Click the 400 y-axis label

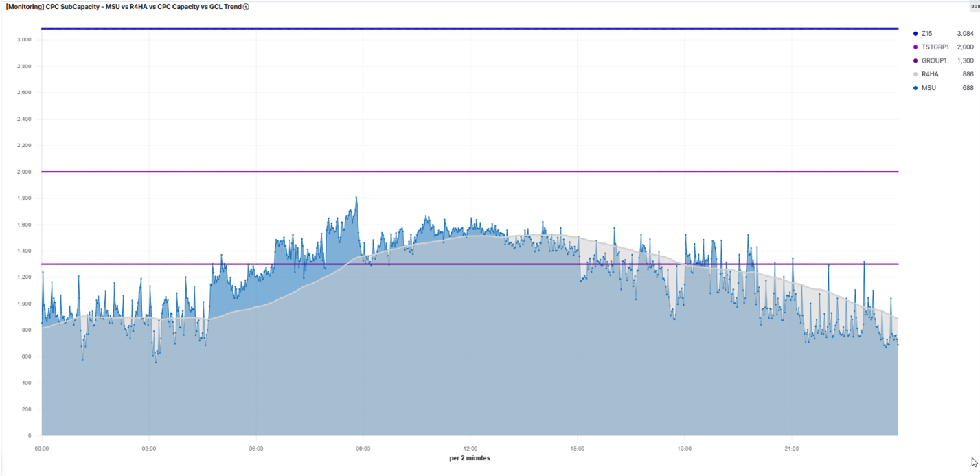click(x=27, y=383)
